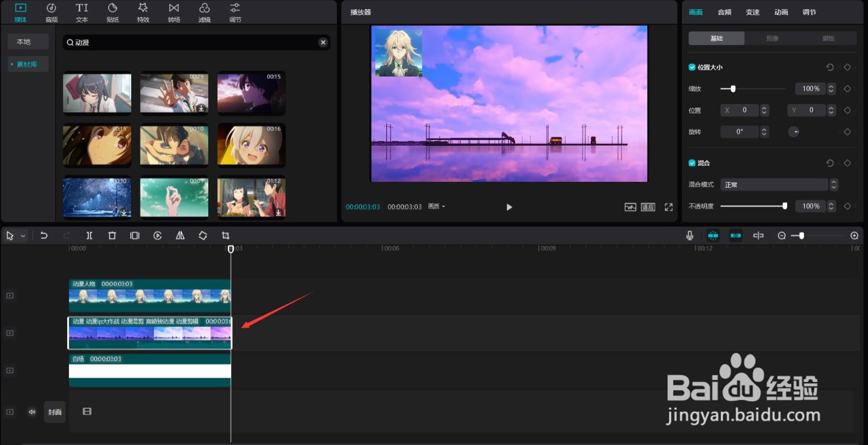Click the X position input field
This screenshot has height=445, width=868.
point(740,110)
